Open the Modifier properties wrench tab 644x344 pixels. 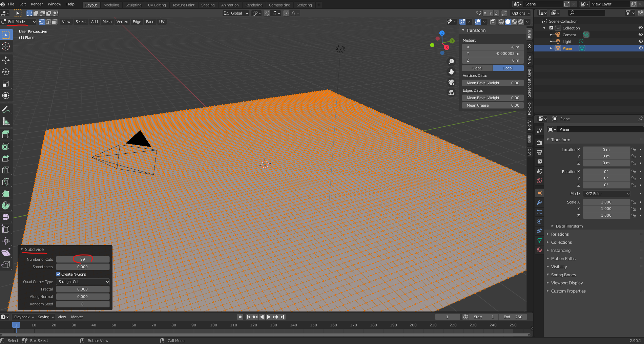pyautogui.click(x=539, y=202)
